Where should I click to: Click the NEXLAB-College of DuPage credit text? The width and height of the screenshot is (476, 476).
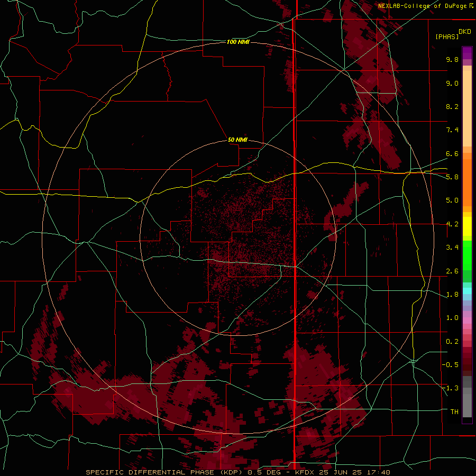[x=423, y=6]
